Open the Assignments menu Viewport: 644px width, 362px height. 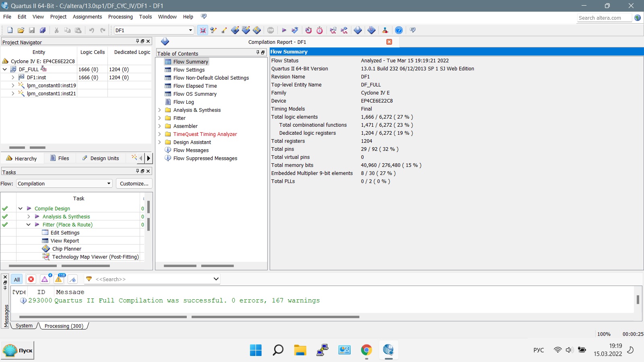click(x=87, y=17)
